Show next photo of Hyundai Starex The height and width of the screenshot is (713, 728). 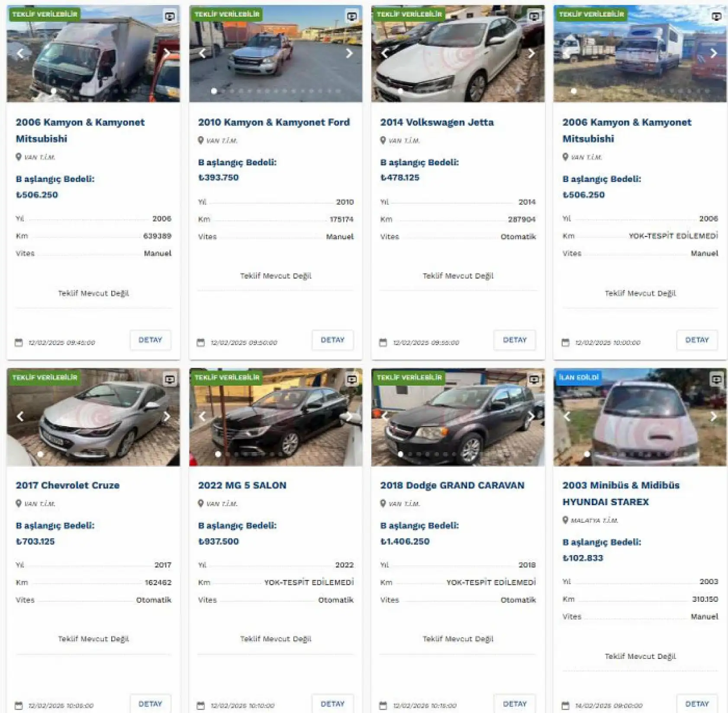tap(714, 416)
